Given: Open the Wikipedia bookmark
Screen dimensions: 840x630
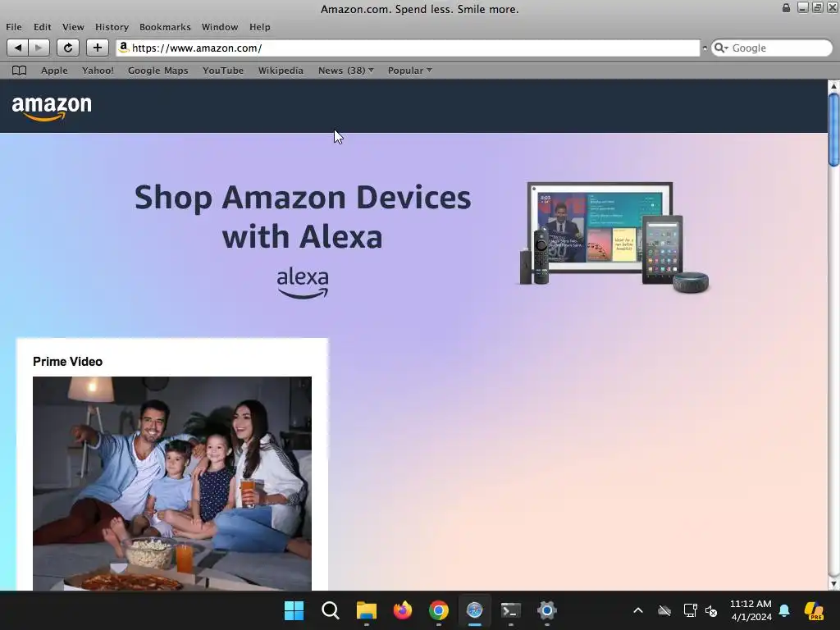Looking at the screenshot, I should coord(281,71).
